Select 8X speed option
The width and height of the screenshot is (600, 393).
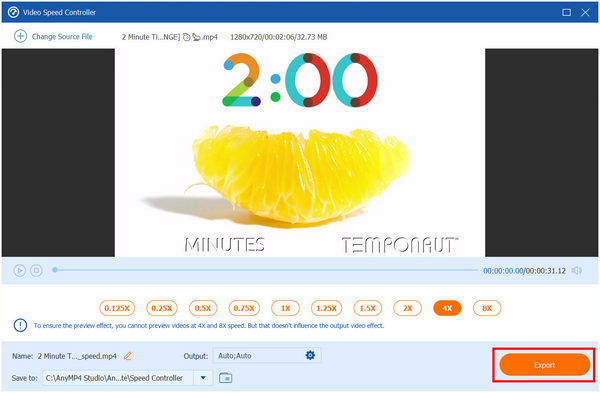pos(487,308)
